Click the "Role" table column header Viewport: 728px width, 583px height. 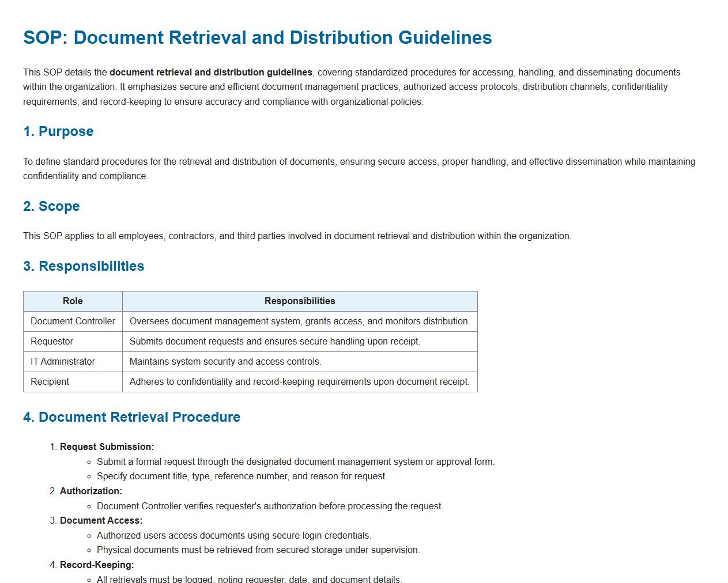click(x=73, y=301)
